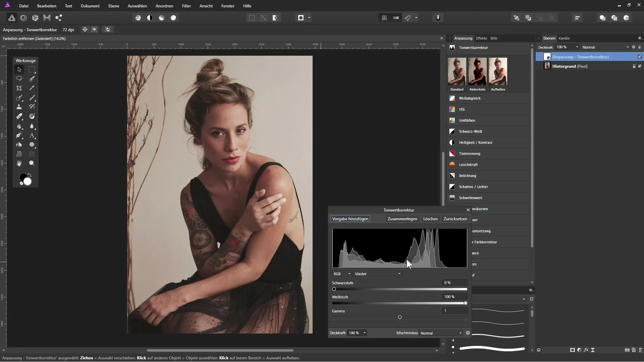This screenshot has width=644, height=362.
Task: Open Mischmodus Normal dropdown in dialog
Action: (x=441, y=333)
